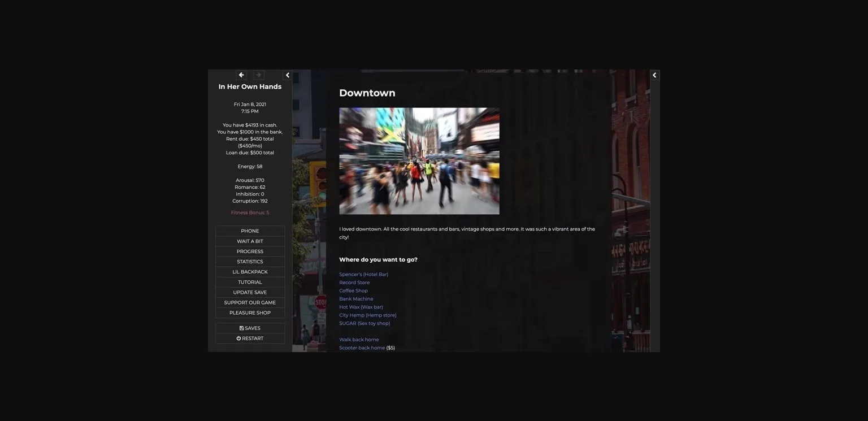Open the Saves dialog

point(250,328)
